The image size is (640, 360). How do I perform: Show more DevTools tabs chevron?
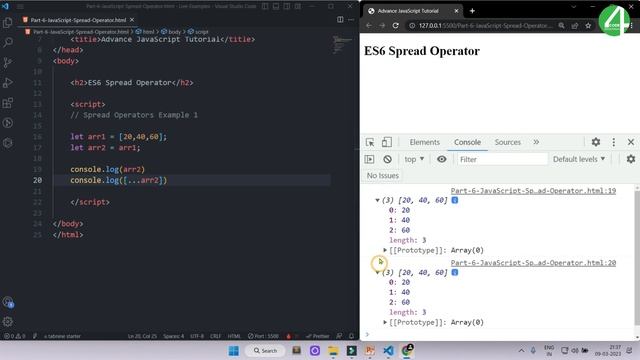click(x=536, y=142)
